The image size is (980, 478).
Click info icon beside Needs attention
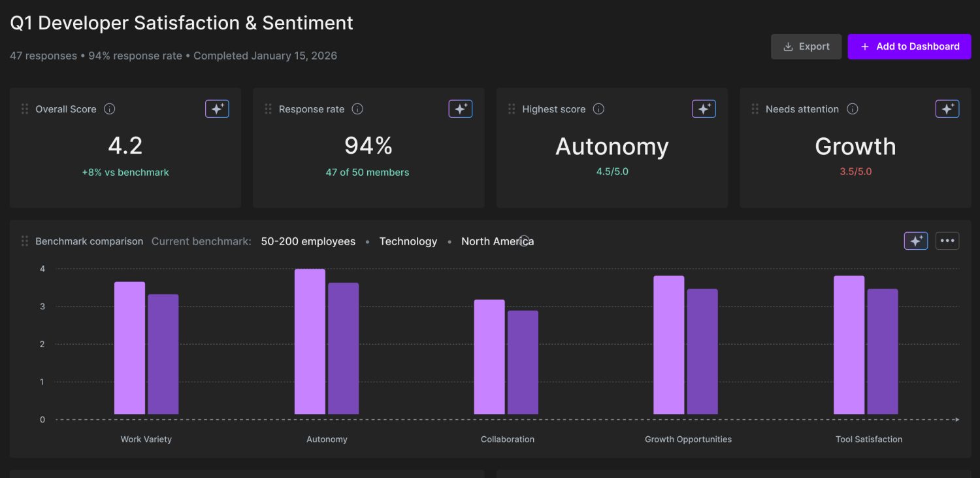852,109
